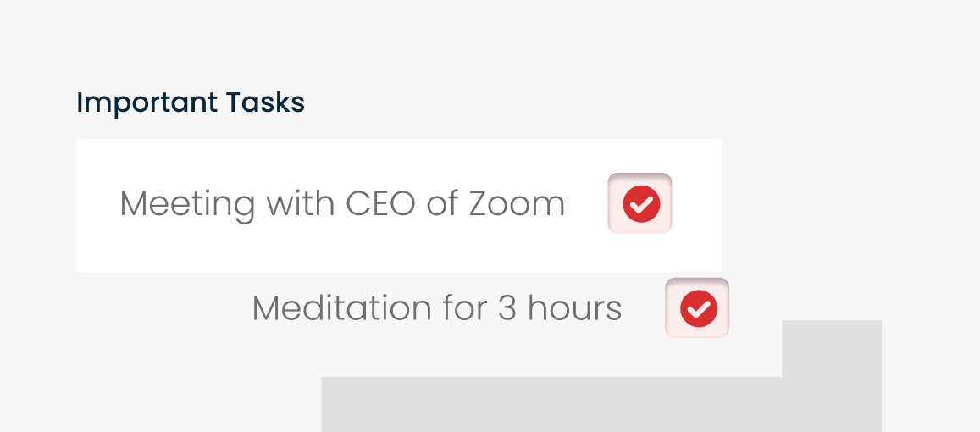Uncheck the Meditation for 3 hours checkbox
Image resolution: width=980 pixels, height=432 pixels.
(x=697, y=307)
